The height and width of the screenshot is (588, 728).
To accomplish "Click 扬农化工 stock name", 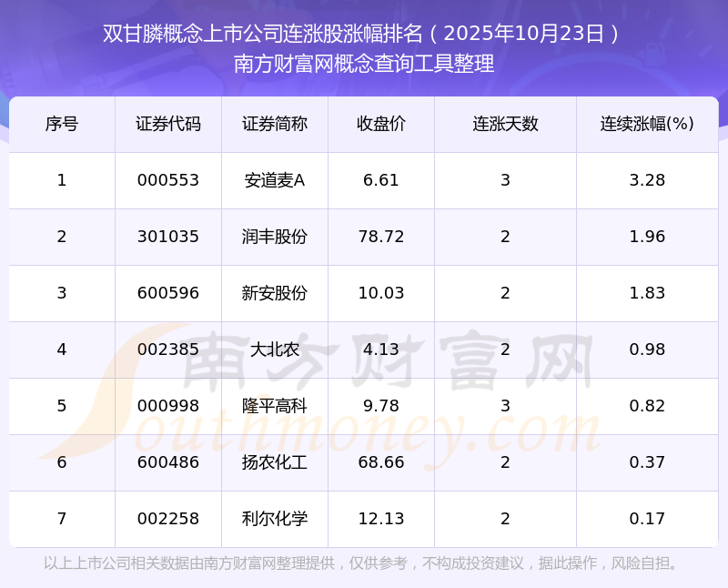I will [275, 462].
